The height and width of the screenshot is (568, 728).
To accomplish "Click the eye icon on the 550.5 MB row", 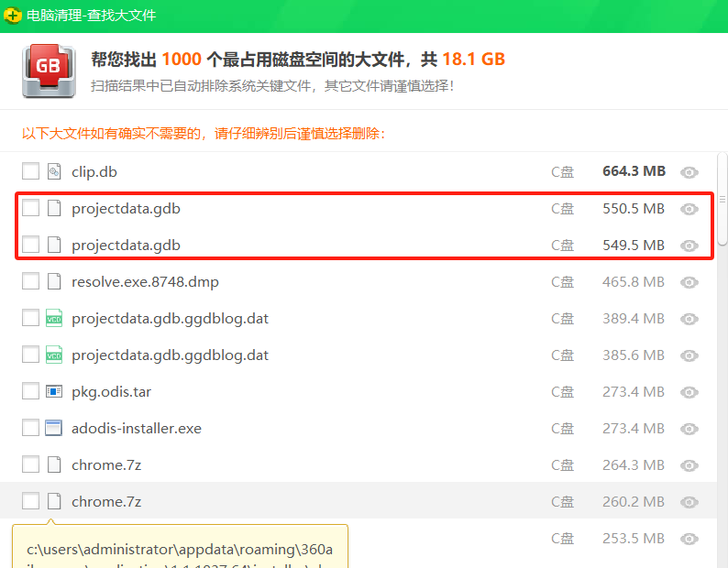I will click(689, 209).
